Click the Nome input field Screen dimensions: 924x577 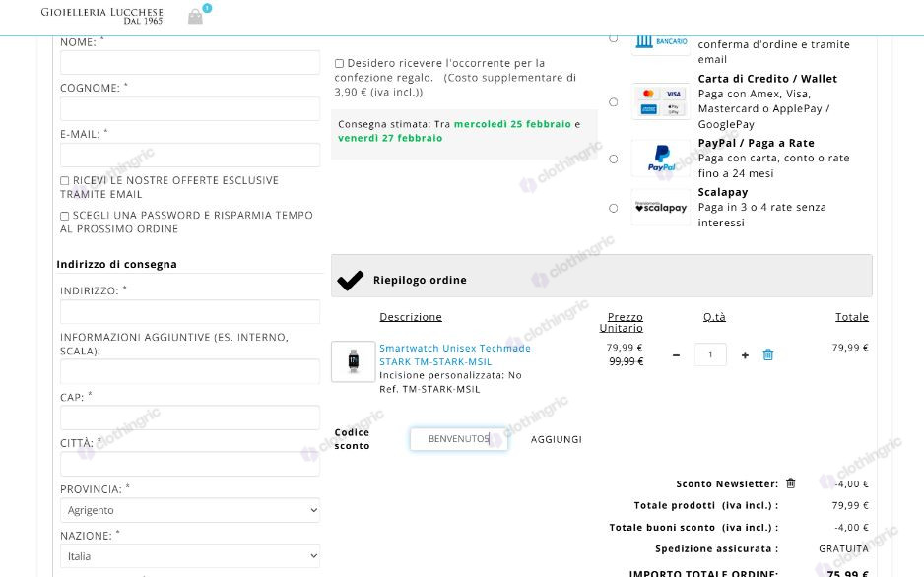tap(190, 62)
